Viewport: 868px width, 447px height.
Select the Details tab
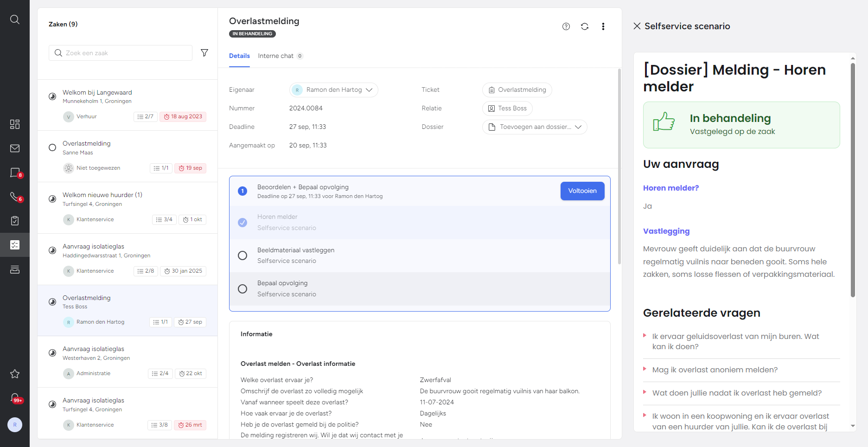point(239,56)
